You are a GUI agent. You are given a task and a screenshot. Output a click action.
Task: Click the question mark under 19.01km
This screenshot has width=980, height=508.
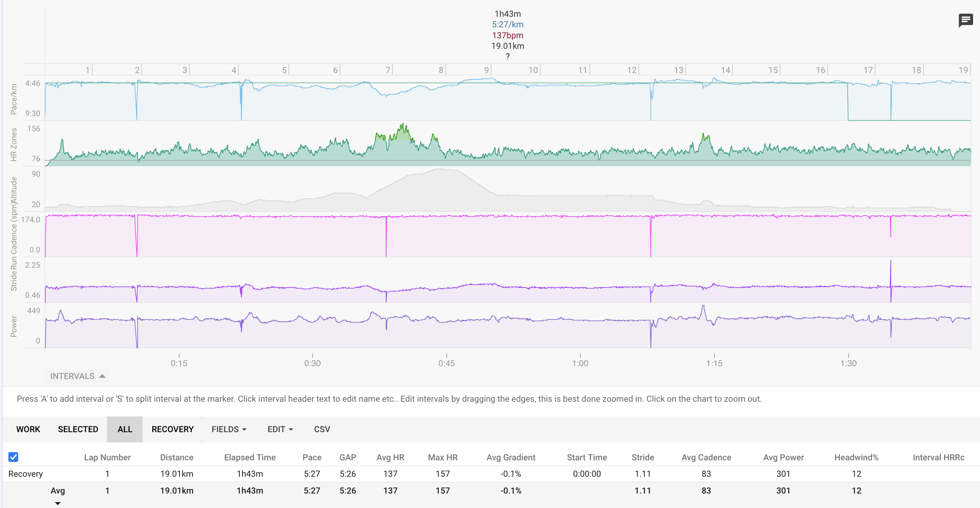tap(508, 56)
